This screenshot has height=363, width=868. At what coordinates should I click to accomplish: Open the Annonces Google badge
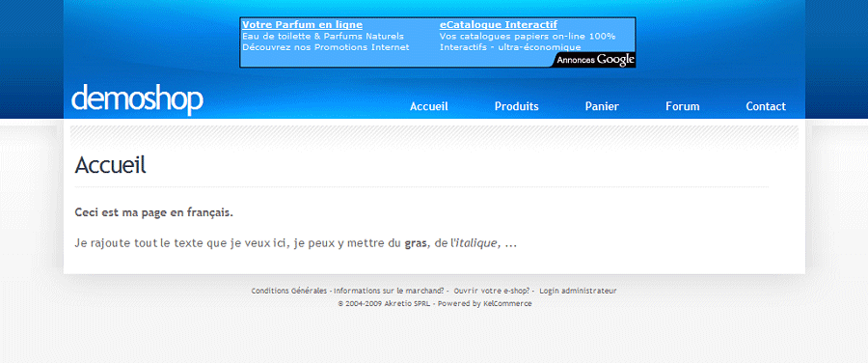(594, 60)
